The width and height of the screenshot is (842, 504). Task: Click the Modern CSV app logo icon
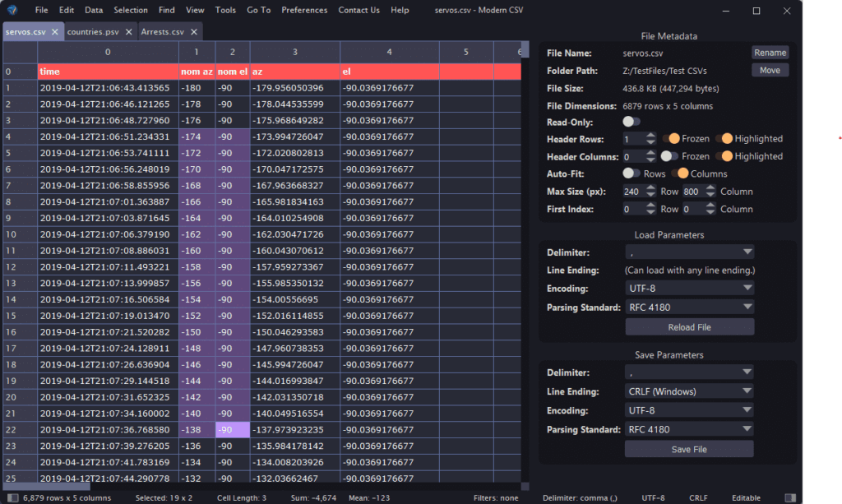pos(12,10)
